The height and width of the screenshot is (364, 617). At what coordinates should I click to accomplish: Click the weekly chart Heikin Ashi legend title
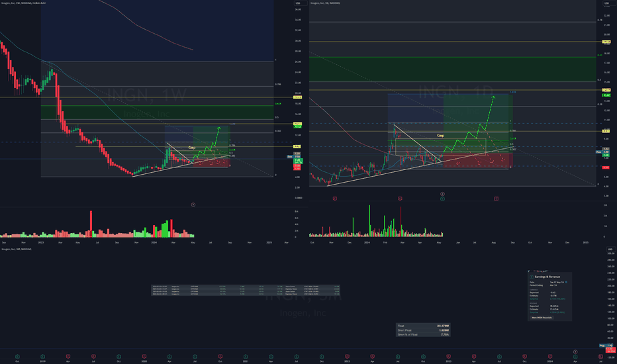click(23, 3)
